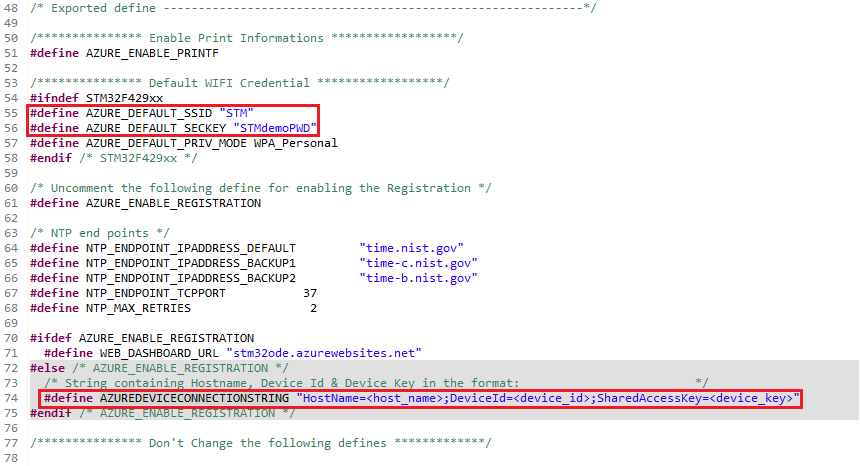This screenshot has height=466, width=860.
Task: Click WPA_Personal value on line 57
Action: [296, 143]
